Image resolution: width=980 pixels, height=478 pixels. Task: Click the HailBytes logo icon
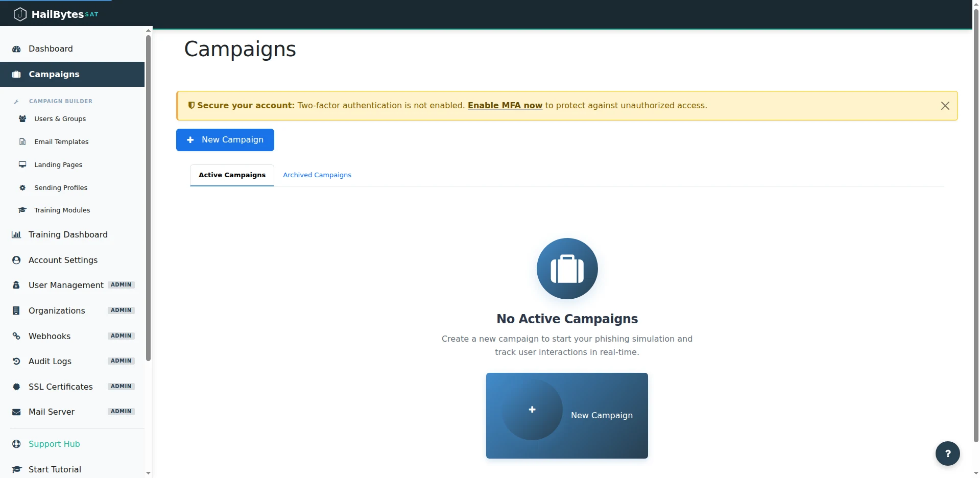(x=20, y=14)
